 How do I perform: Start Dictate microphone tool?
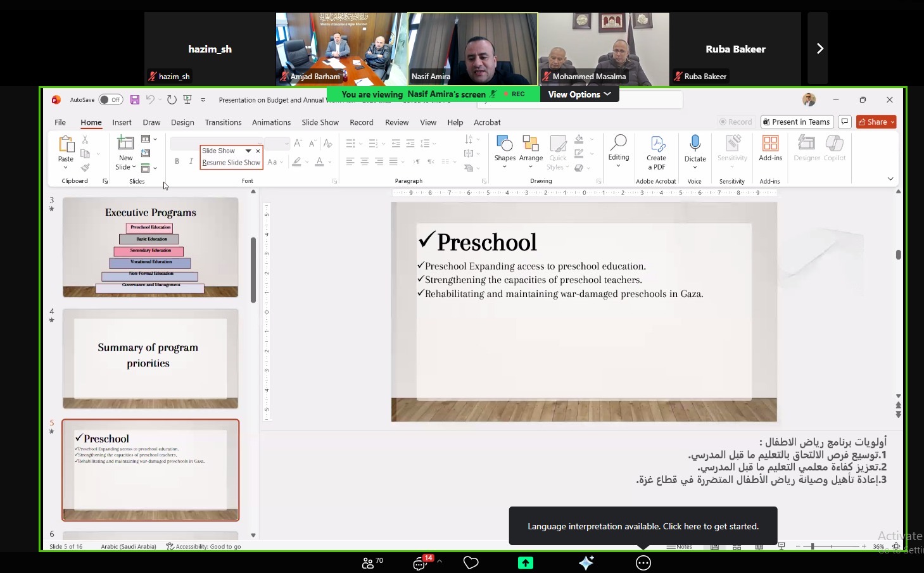(x=695, y=144)
